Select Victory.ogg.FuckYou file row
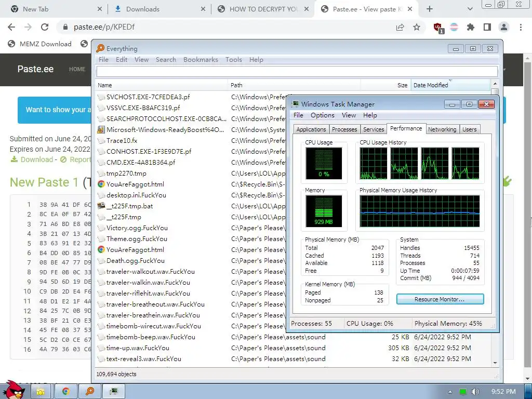 [x=137, y=228]
